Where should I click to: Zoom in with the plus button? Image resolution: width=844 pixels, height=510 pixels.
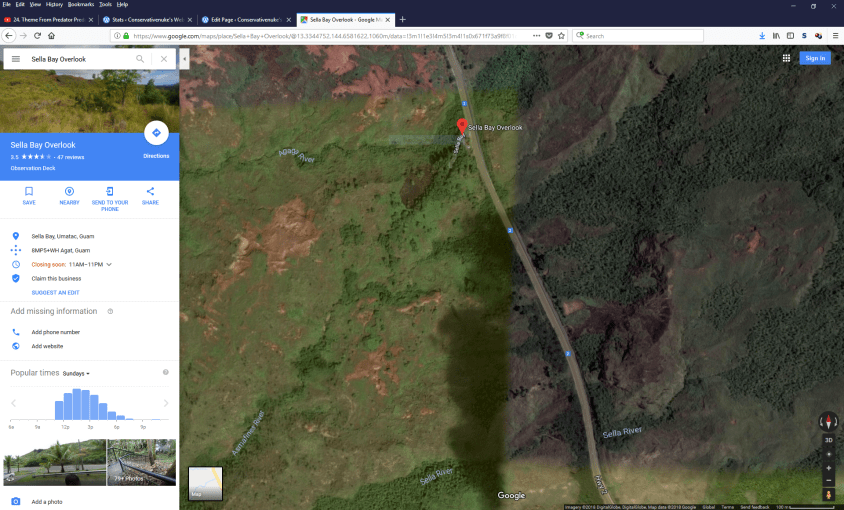click(828, 467)
